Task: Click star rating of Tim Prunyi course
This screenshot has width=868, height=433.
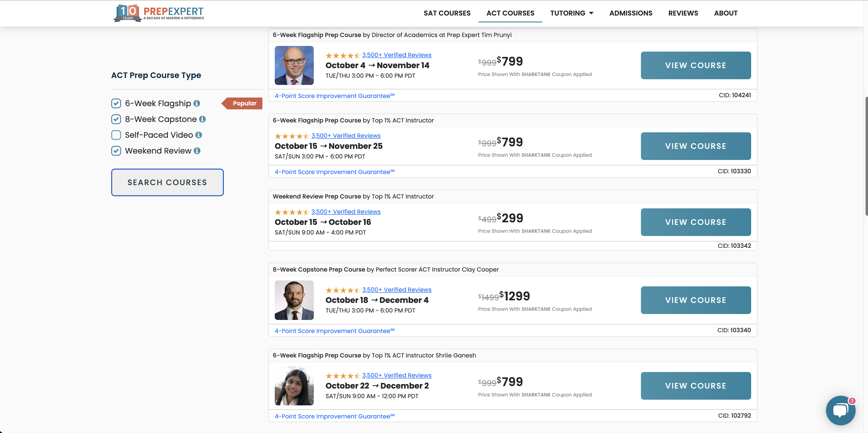Action: tap(342, 56)
